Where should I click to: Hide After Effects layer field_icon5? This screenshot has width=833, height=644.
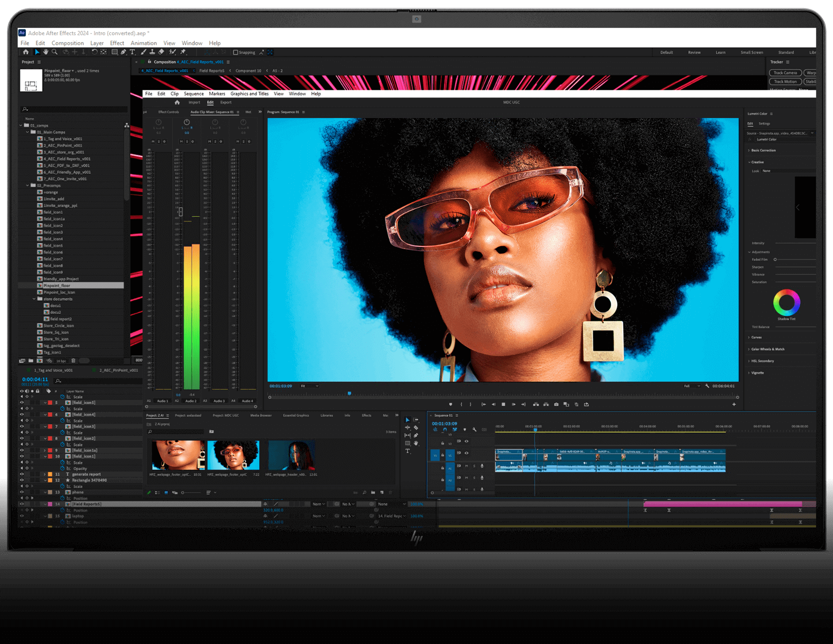click(x=22, y=403)
